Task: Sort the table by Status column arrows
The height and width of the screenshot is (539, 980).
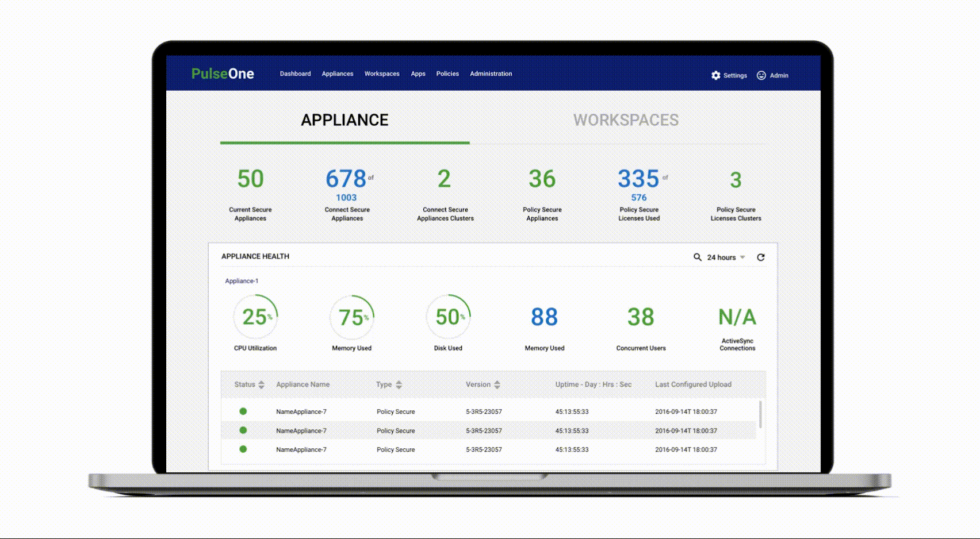Action: pos(261,384)
